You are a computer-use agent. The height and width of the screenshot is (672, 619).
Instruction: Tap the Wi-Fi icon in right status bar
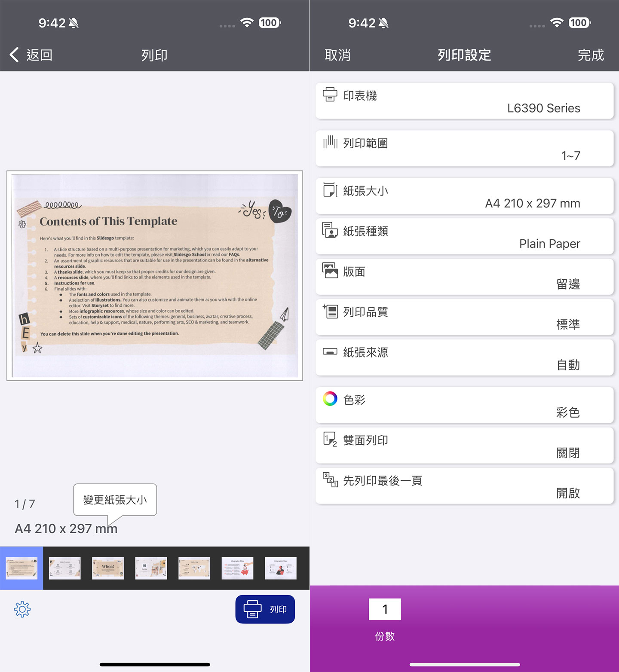[557, 22]
